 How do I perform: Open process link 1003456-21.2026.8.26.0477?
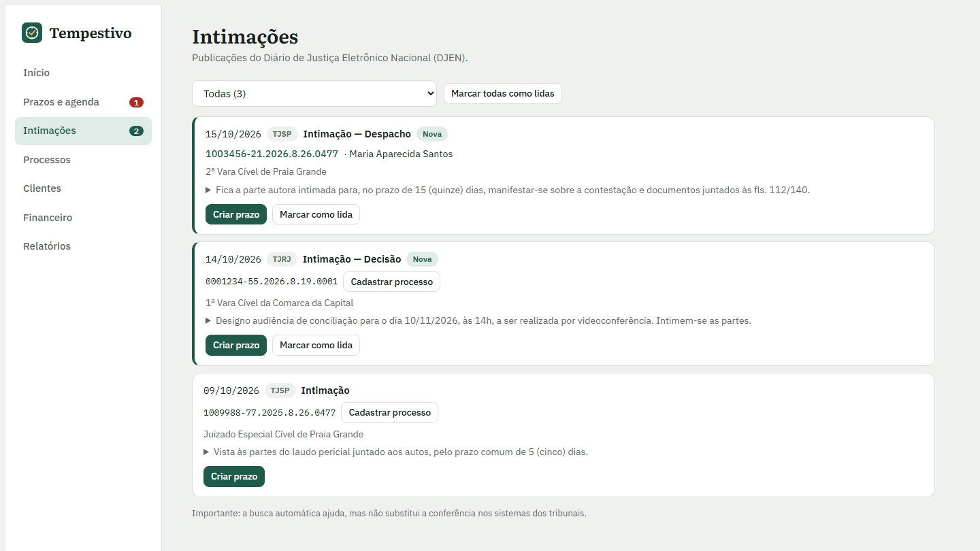[272, 154]
